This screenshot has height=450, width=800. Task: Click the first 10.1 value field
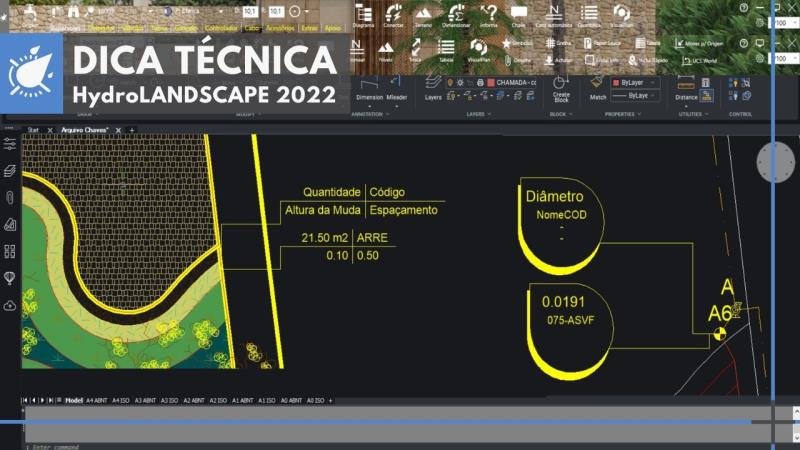coord(249,11)
